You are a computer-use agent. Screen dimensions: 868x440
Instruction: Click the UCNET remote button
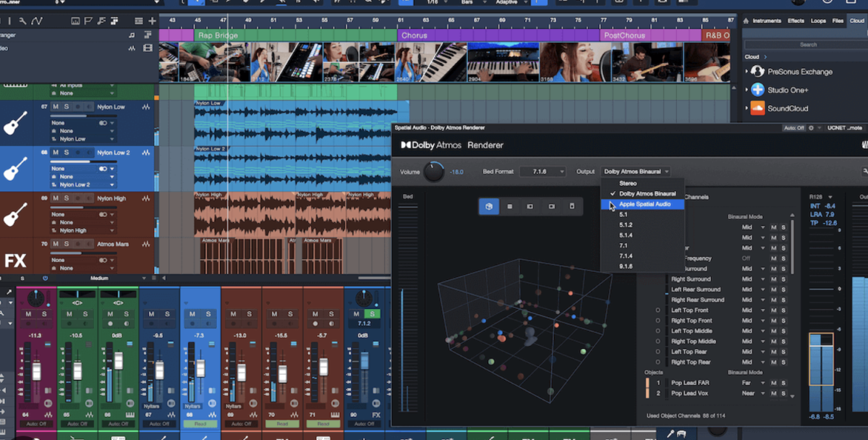click(843, 127)
